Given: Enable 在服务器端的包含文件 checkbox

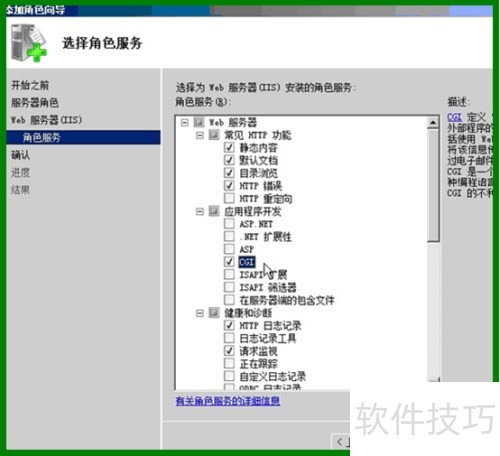Looking at the screenshot, I should click(229, 299).
